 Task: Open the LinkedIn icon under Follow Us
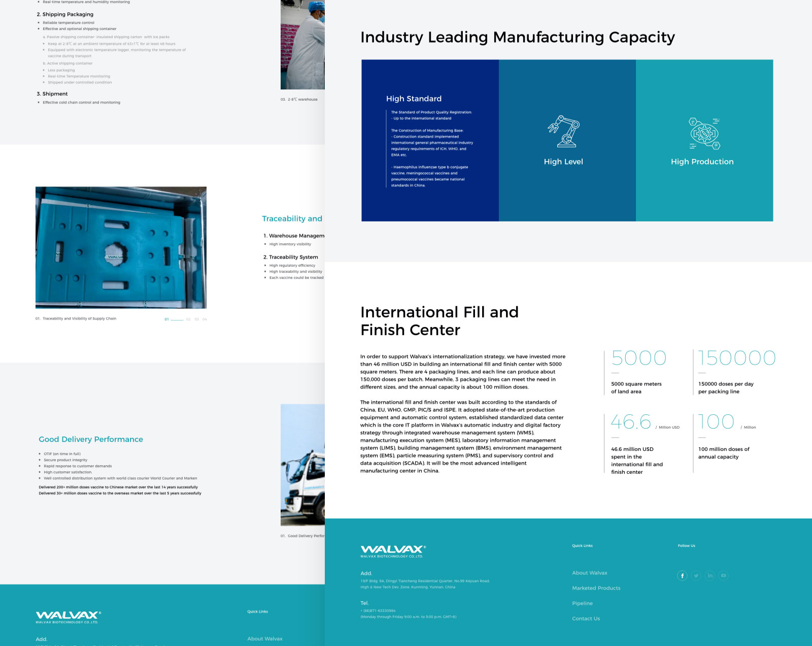[710, 575]
